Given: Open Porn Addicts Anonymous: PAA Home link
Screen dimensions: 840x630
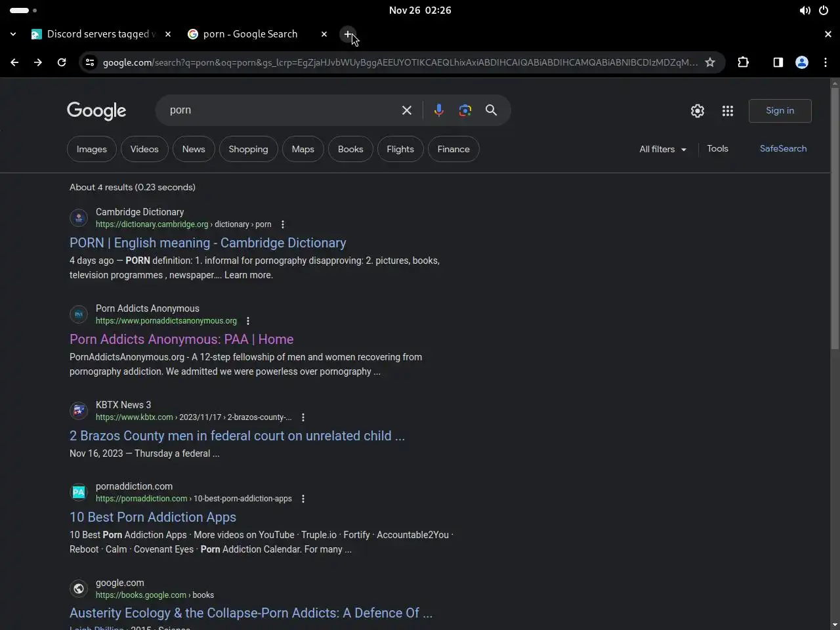Looking at the screenshot, I should pyautogui.click(x=182, y=339).
